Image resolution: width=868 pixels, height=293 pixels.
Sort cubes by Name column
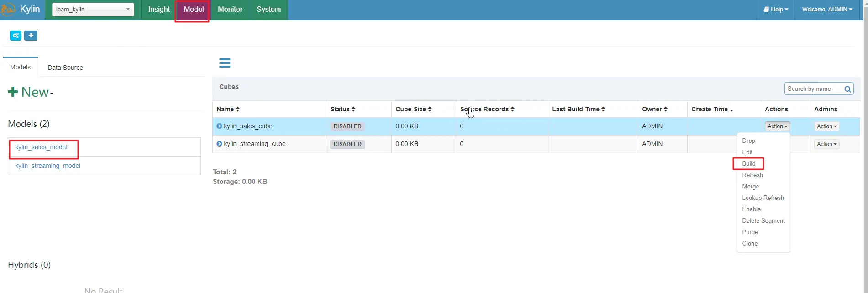coord(228,109)
